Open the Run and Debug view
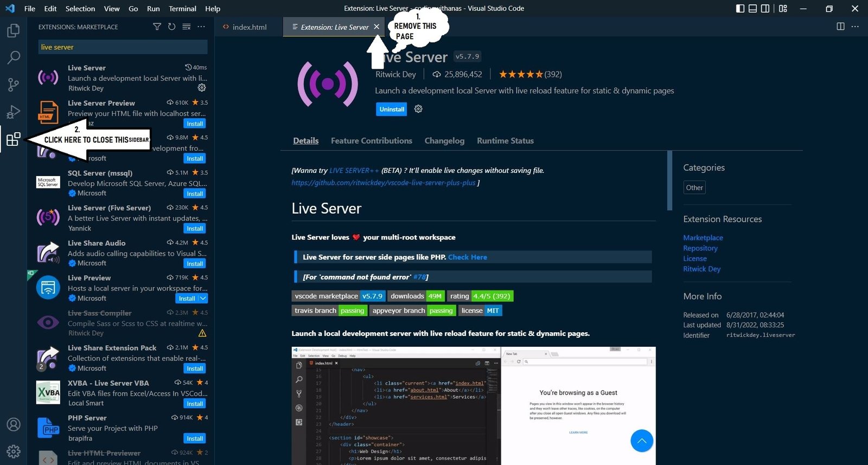This screenshot has width=868, height=465. click(13, 112)
